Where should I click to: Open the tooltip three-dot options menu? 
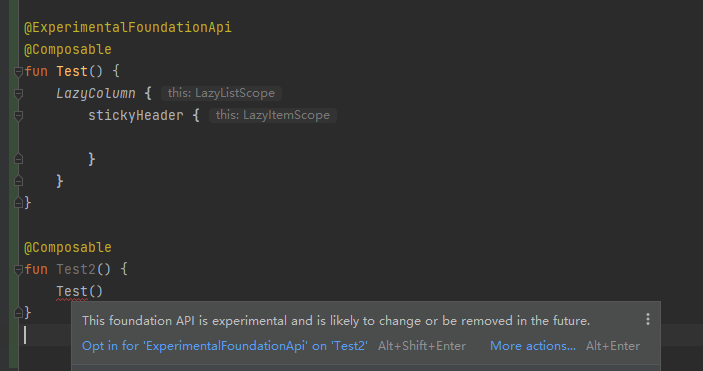647,319
